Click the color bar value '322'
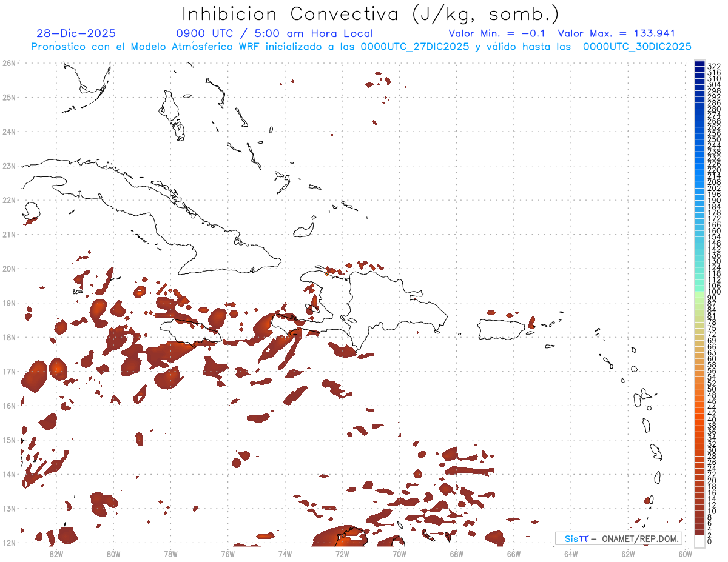This screenshot has width=728, height=562. [714, 66]
